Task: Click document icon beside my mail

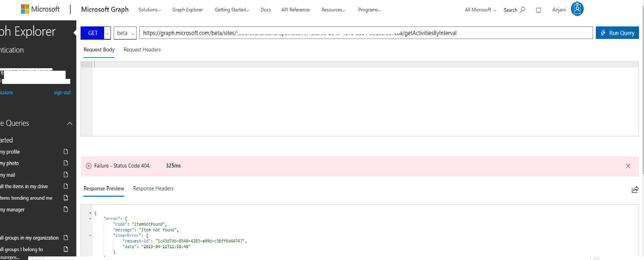Action: click(x=66, y=175)
